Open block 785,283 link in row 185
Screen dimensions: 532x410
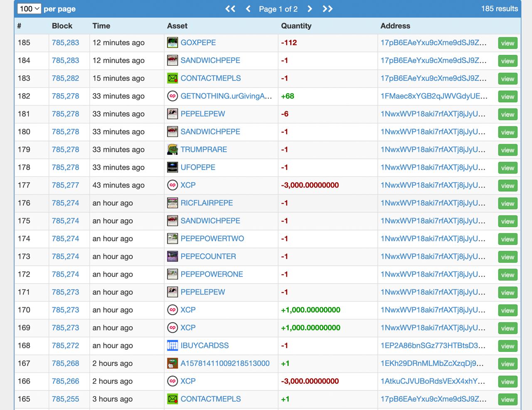65,42
